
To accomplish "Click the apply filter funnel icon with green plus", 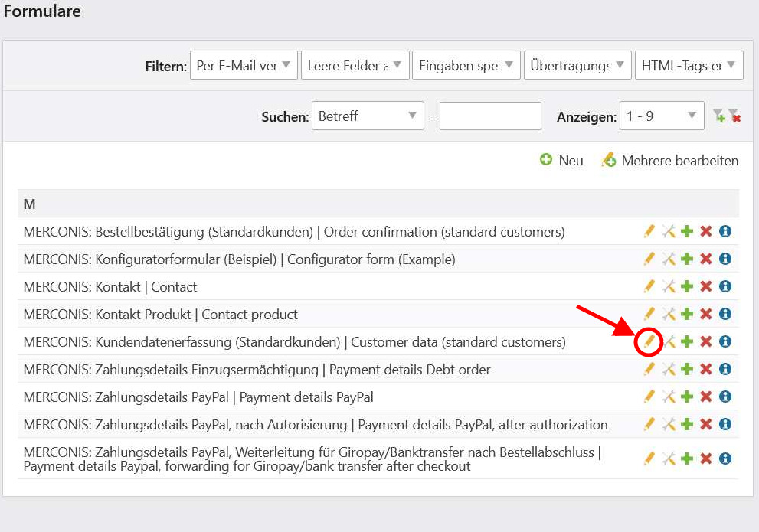I will click(x=719, y=116).
